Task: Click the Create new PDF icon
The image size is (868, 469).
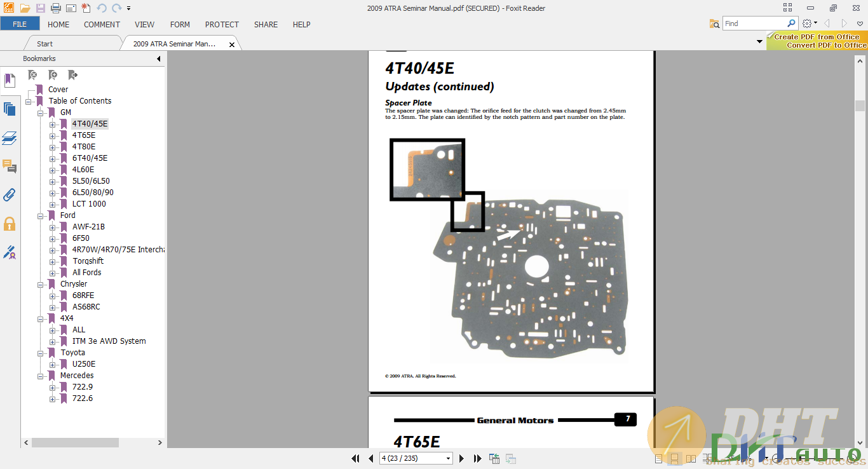Action: point(86,8)
